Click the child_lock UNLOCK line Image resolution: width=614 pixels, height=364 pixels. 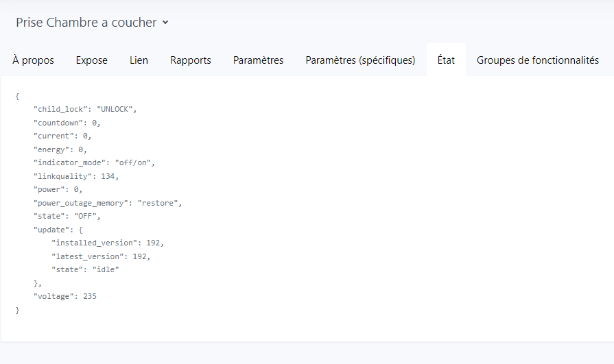tap(85, 109)
